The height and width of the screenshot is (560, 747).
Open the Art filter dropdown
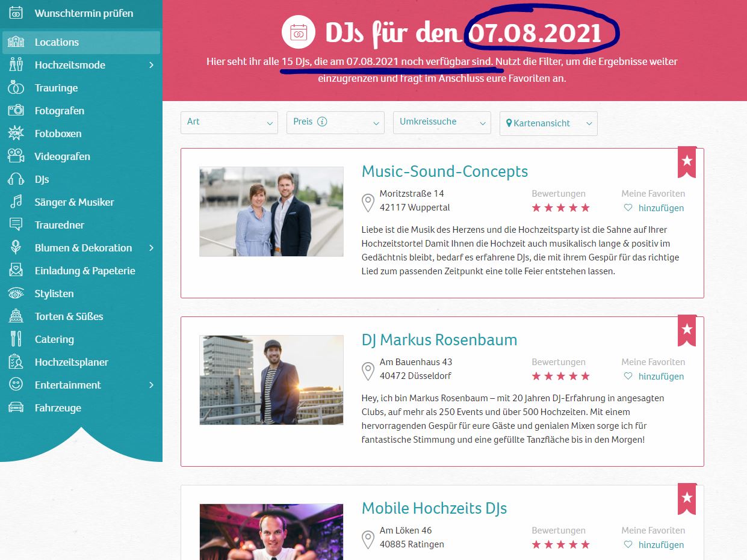(x=229, y=123)
